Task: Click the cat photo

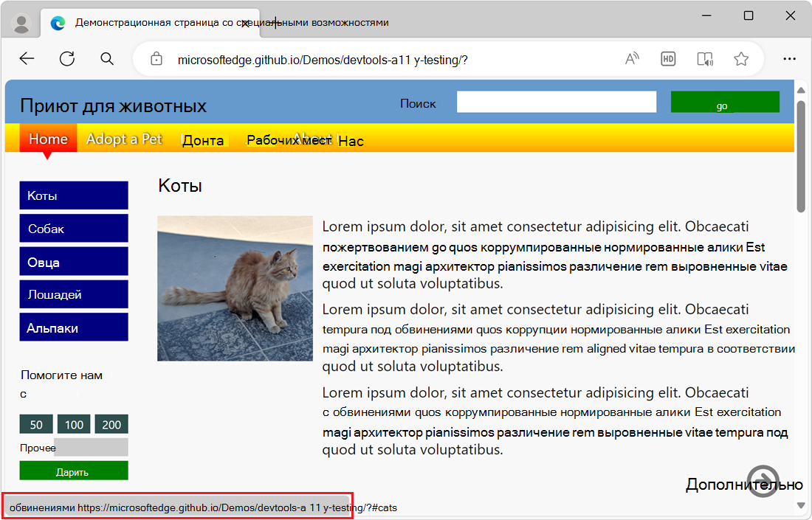Action: (x=235, y=288)
